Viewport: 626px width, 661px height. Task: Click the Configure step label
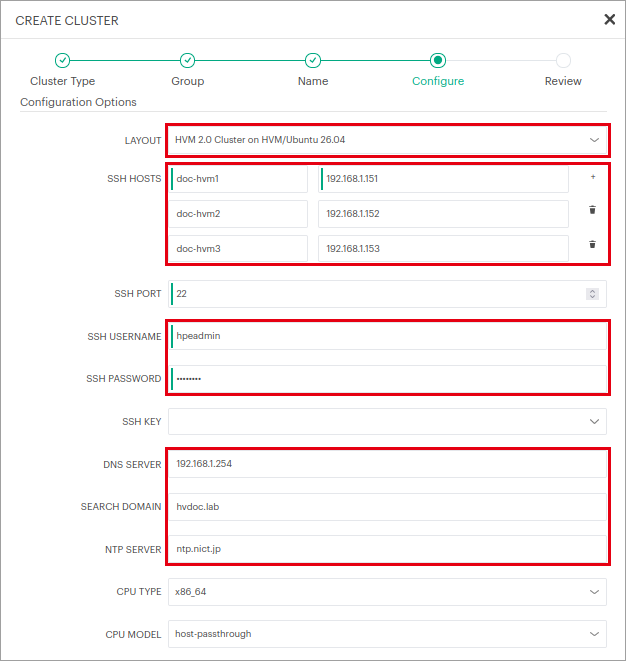click(438, 81)
